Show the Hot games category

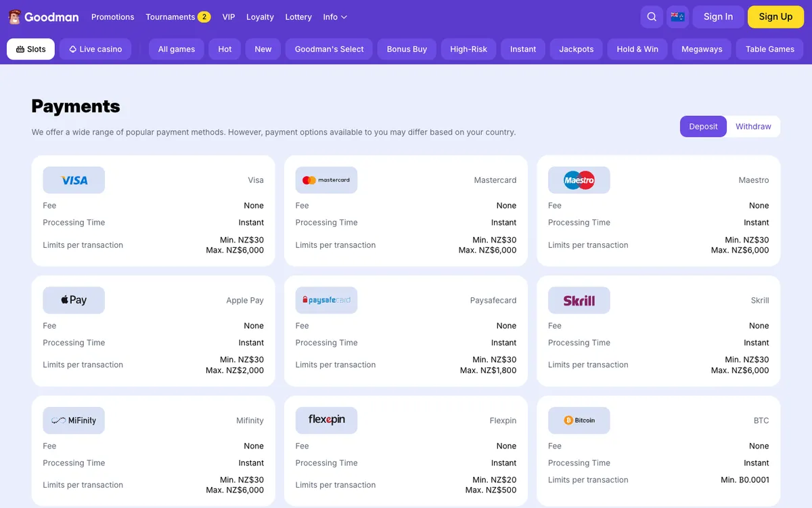(x=225, y=49)
